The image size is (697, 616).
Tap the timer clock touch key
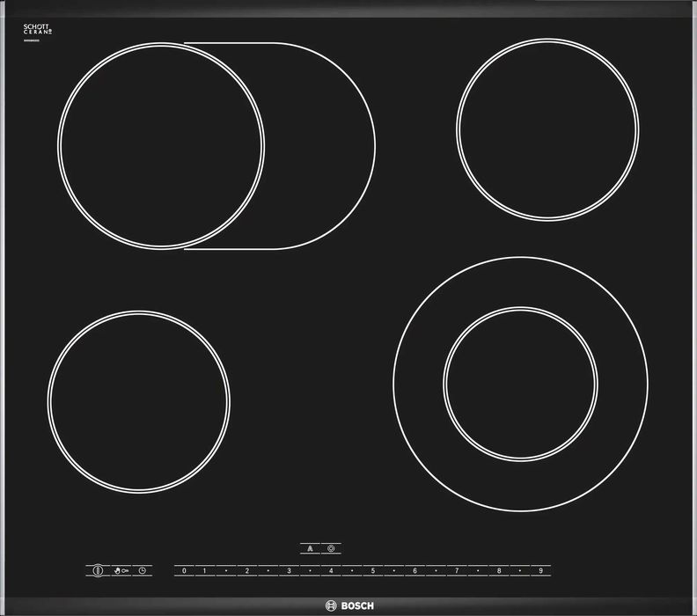[x=143, y=570]
